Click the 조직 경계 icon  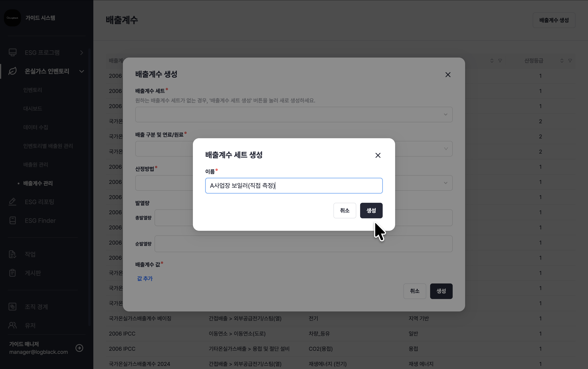[x=12, y=307]
